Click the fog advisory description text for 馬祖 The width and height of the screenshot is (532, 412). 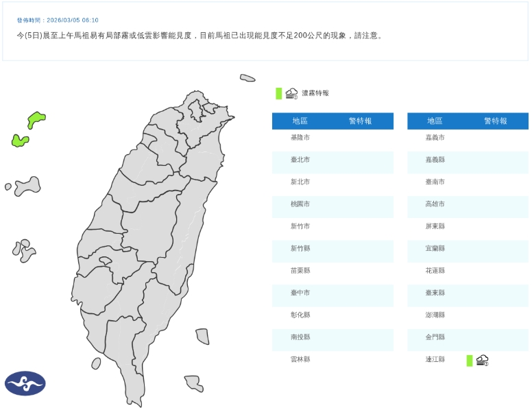(200, 36)
